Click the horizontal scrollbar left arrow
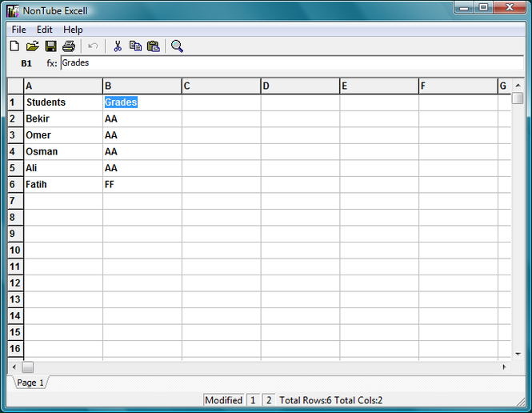The image size is (532, 413). (x=14, y=367)
